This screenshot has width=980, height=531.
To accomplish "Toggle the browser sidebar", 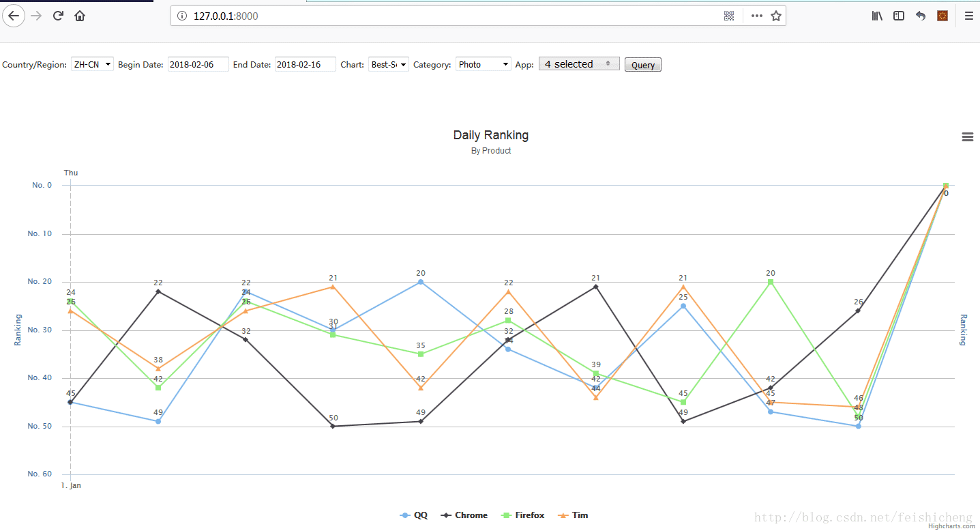I will point(899,16).
